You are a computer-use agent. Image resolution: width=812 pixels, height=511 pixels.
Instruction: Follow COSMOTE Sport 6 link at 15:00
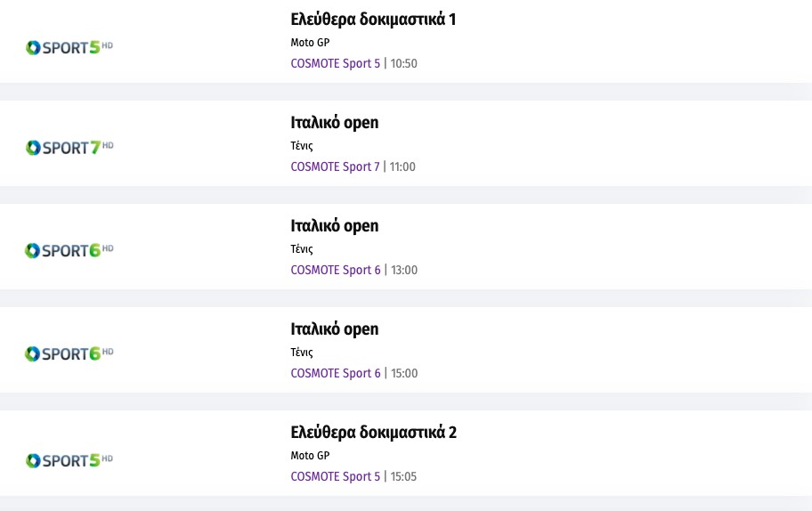(335, 374)
